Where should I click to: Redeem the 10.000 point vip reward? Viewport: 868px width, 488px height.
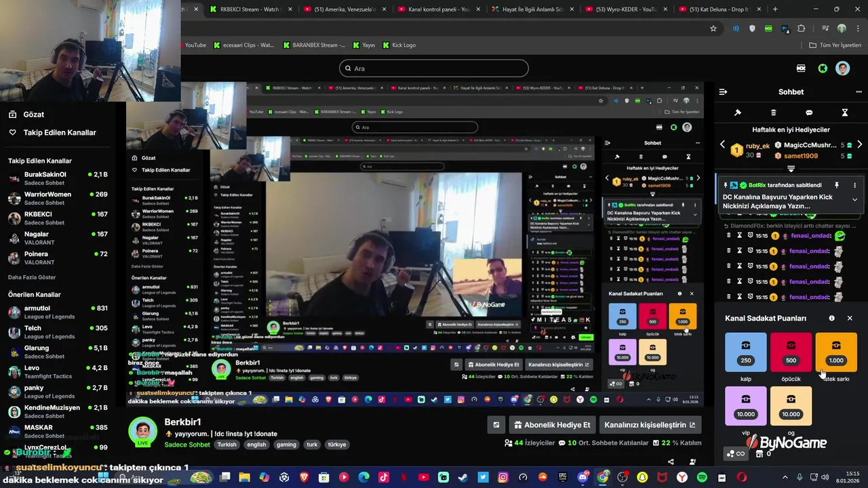[746, 406]
